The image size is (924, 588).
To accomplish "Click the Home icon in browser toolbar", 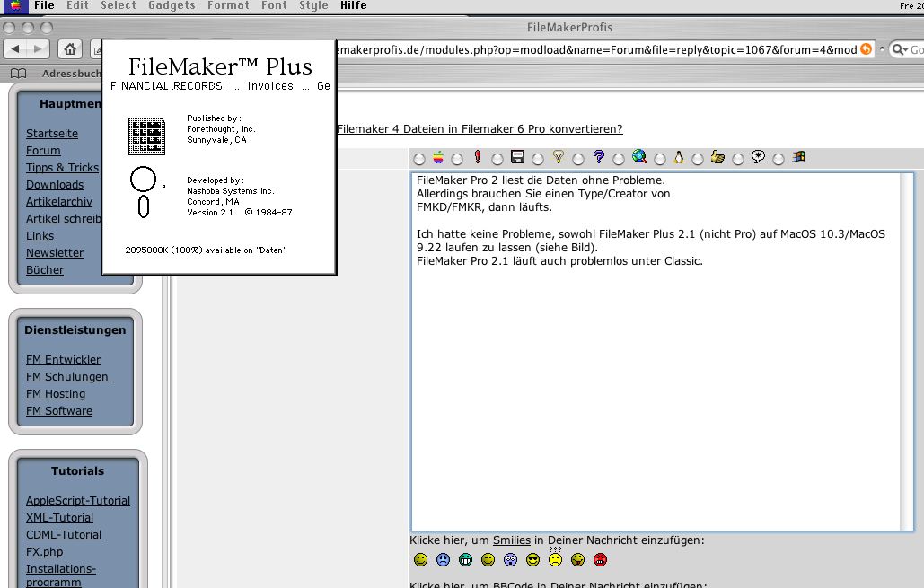I will pos(70,48).
